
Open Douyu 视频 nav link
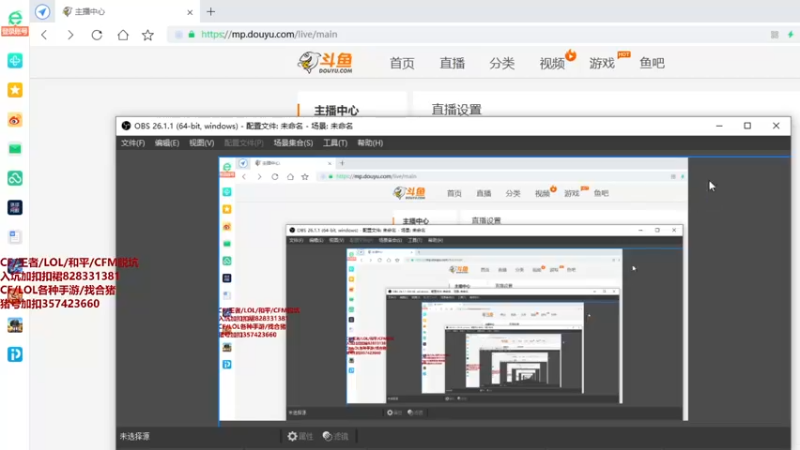tap(552, 63)
